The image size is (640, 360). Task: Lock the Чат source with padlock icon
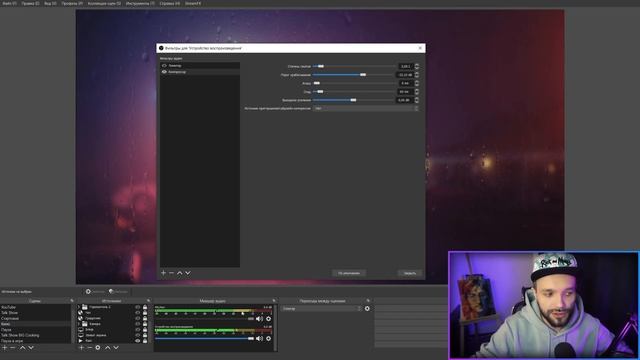point(145,313)
